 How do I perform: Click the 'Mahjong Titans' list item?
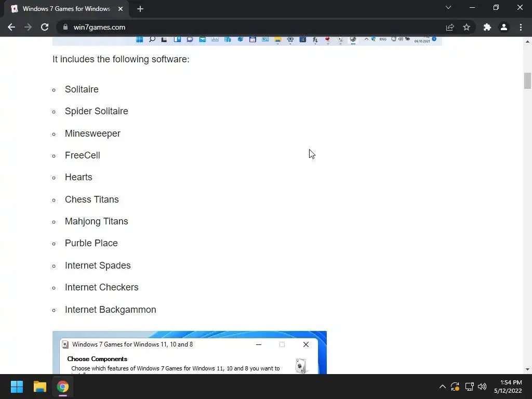pos(96,221)
